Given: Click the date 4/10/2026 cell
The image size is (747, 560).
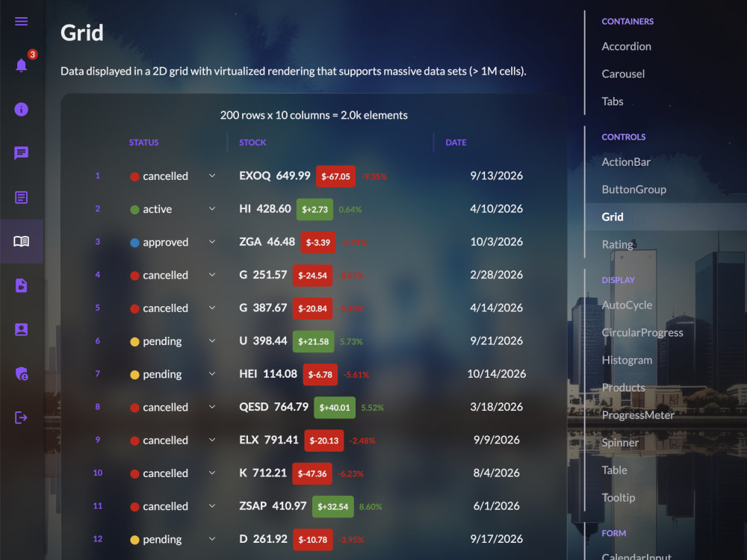Looking at the screenshot, I should (496, 208).
